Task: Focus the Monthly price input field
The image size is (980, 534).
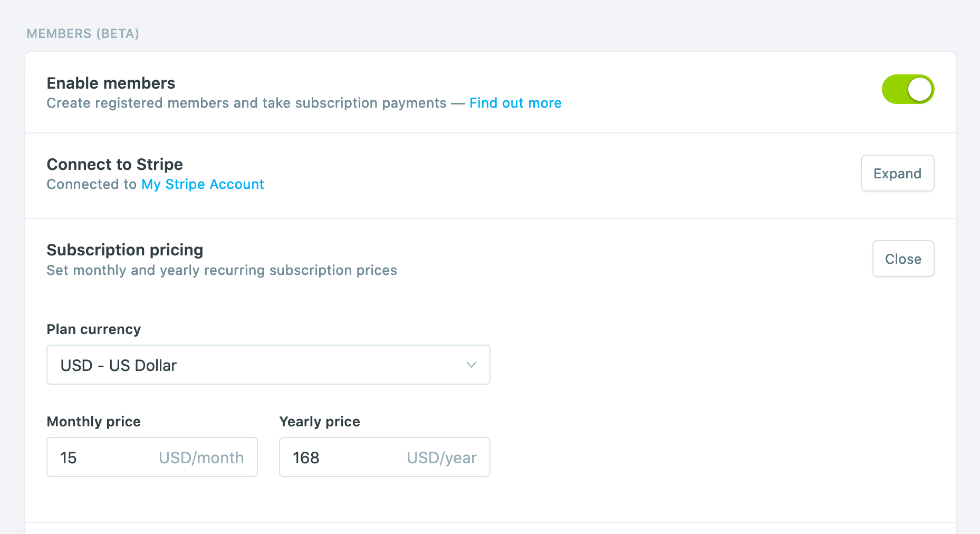Action: [x=105, y=457]
